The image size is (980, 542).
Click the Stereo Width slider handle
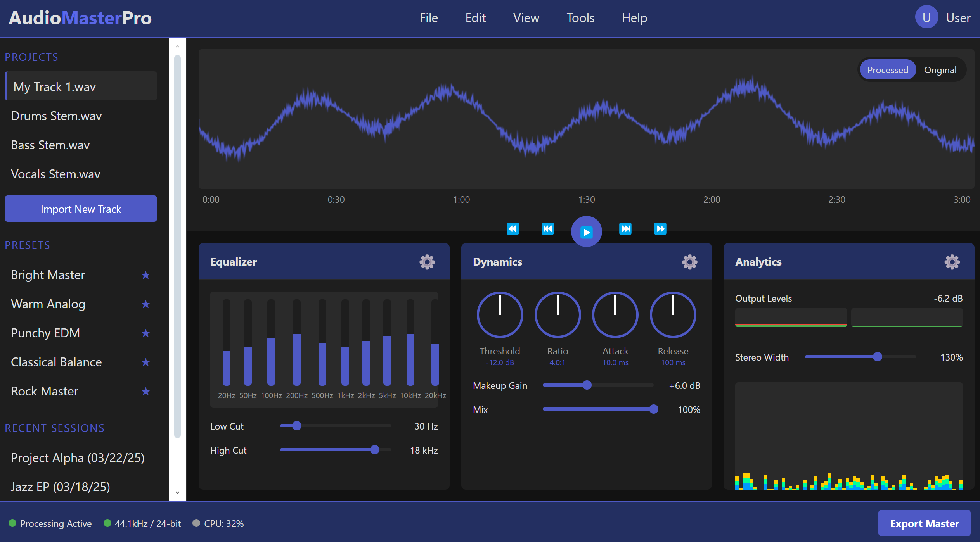coord(878,357)
